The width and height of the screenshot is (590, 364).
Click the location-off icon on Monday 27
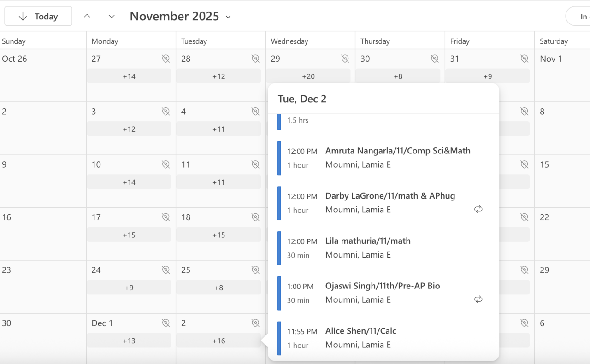[x=166, y=59]
